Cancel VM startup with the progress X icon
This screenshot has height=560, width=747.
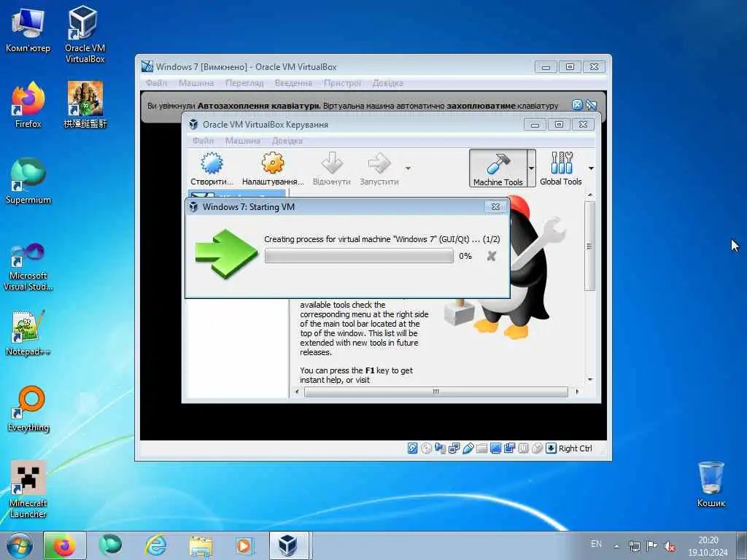492,256
